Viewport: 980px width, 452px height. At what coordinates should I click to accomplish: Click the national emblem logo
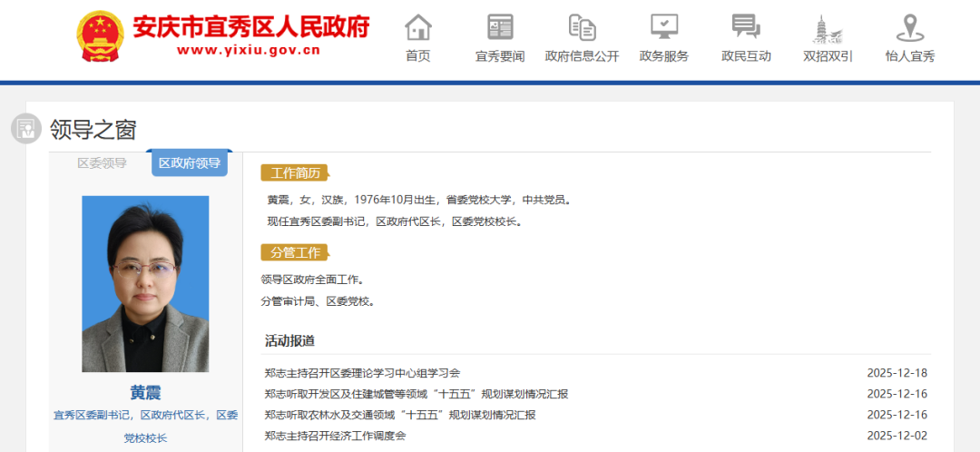tap(101, 36)
